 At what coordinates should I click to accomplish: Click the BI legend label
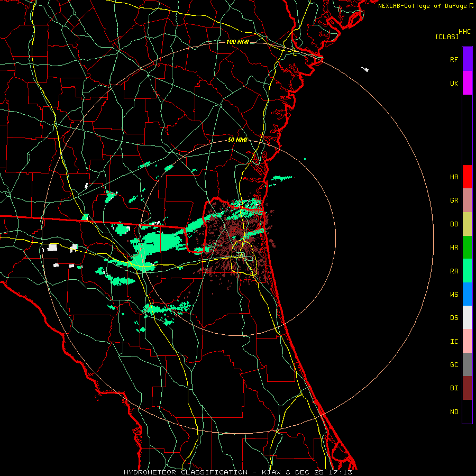pyautogui.click(x=454, y=388)
